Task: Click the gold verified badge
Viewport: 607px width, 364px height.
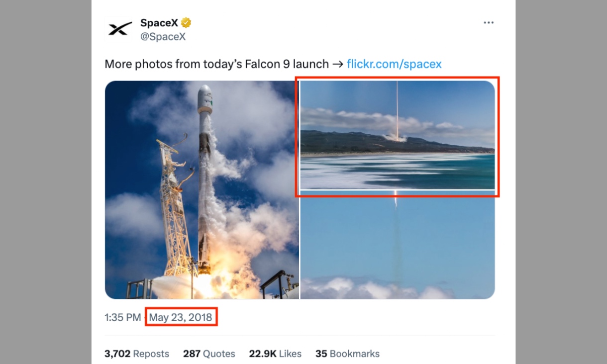Action: 187,23
